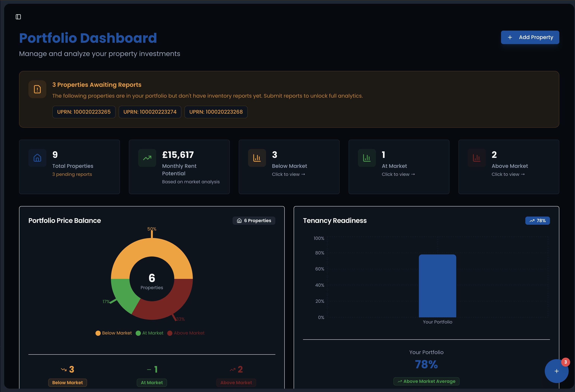Viewport: 575px width, 392px height.
Task: Click the Total Properties home icon
Action: tap(37, 158)
